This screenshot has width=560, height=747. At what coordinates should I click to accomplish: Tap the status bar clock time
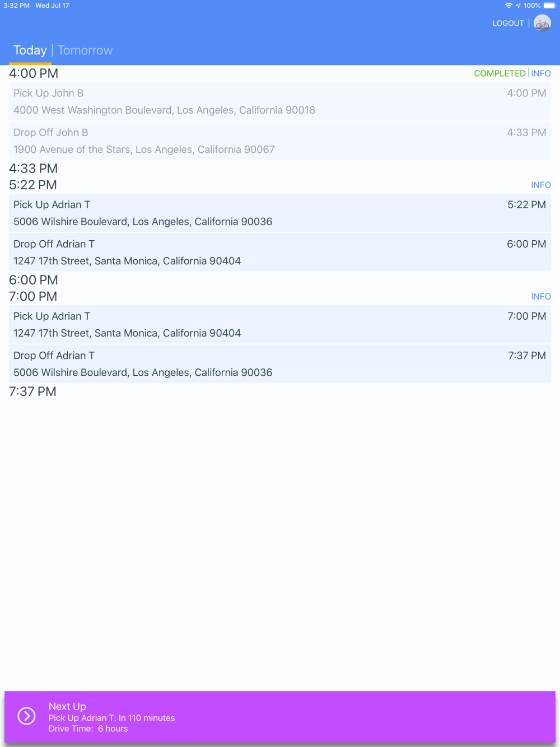pos(16,6)
